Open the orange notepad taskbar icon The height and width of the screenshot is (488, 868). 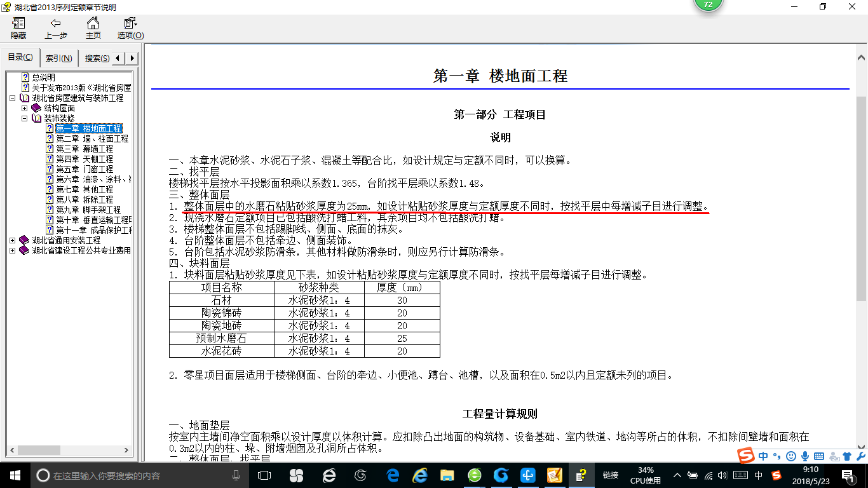click(554, 475)
